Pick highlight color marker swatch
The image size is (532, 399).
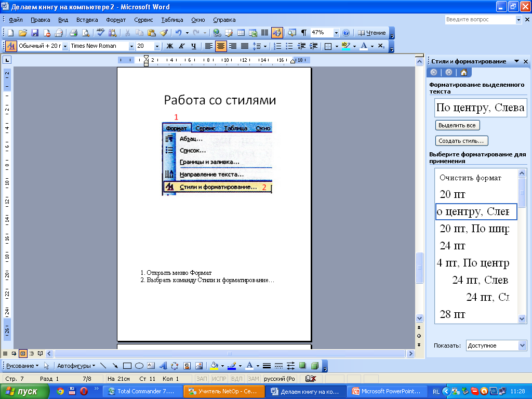(x=345, y=46)
